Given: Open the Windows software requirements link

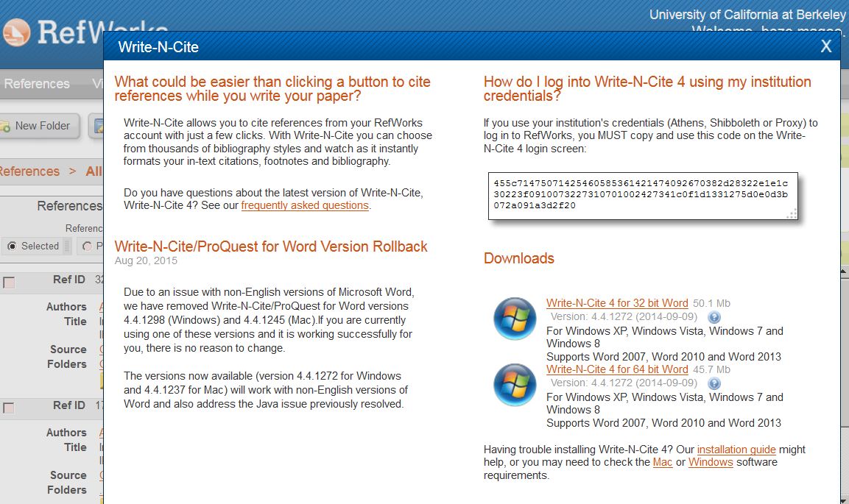Looking at the screenshot, I should [x=711, y=462].
